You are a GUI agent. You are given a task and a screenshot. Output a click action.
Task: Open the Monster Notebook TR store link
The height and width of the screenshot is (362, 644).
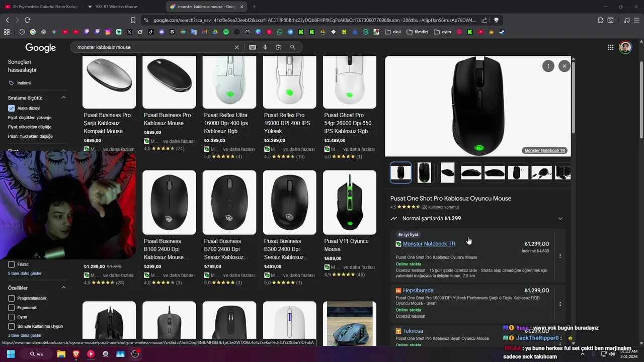(x=429, y=244)
